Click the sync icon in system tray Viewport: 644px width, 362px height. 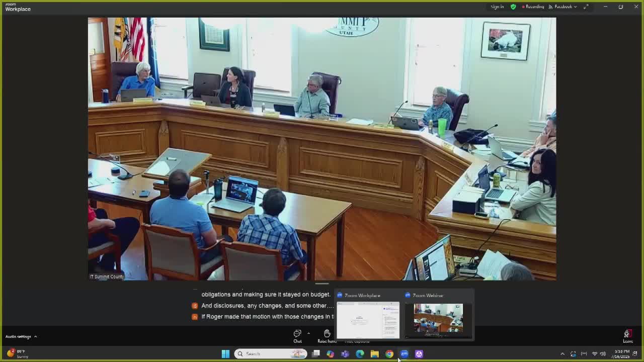point(573,354)
